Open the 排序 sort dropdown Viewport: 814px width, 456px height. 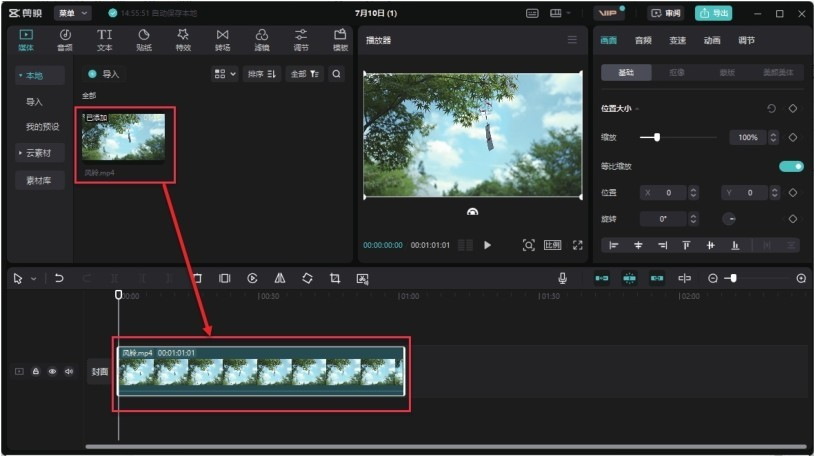click(x=263, y=74)
